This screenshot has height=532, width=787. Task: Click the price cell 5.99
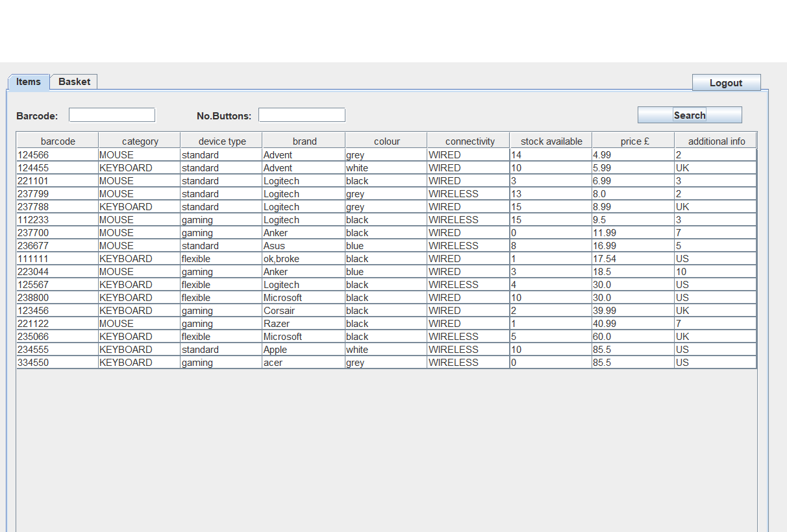[633, 168]
